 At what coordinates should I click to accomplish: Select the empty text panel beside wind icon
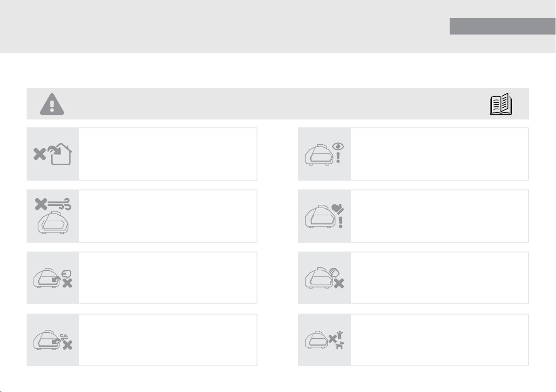coord(168,216)
